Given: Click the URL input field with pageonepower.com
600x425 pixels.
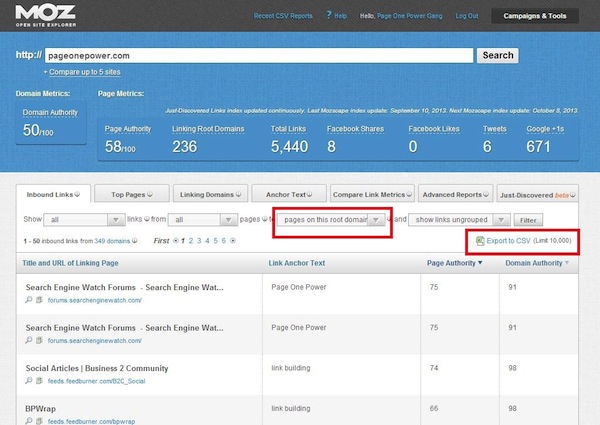Looking at the screenshot, I should (259, 55).
